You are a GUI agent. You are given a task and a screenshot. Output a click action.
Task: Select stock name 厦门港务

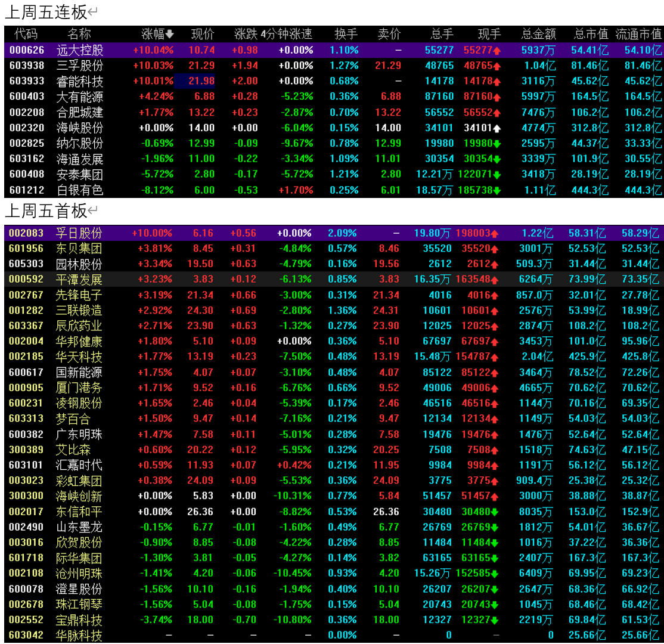pos(79,388)
